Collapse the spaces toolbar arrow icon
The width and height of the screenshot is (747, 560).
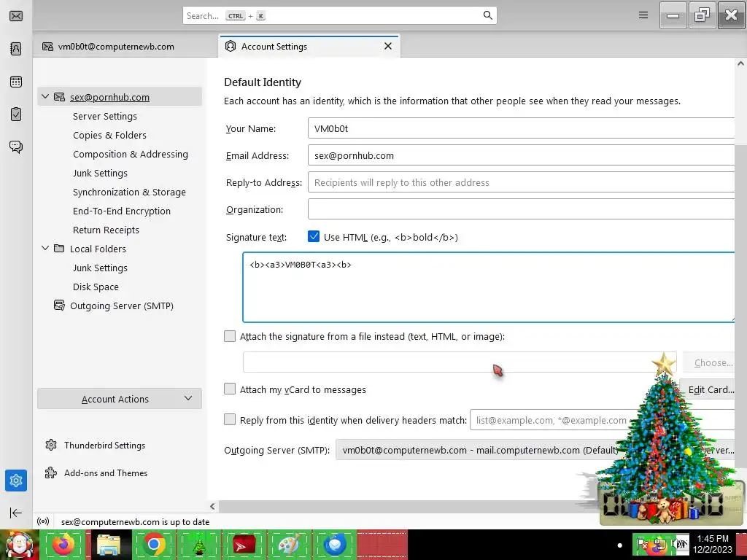(16, 513)
